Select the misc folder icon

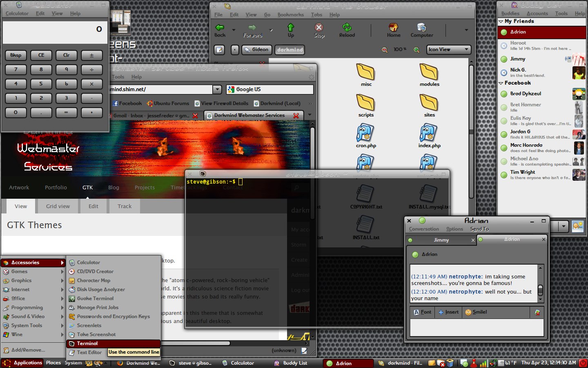(x=366, y=75)
